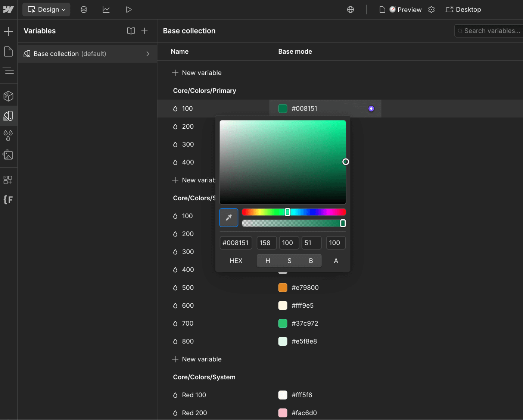Screen dimensions: 523x420
Task: Switch to the A alpha tab
Action: pyautogui.click(x=336, y=260)
